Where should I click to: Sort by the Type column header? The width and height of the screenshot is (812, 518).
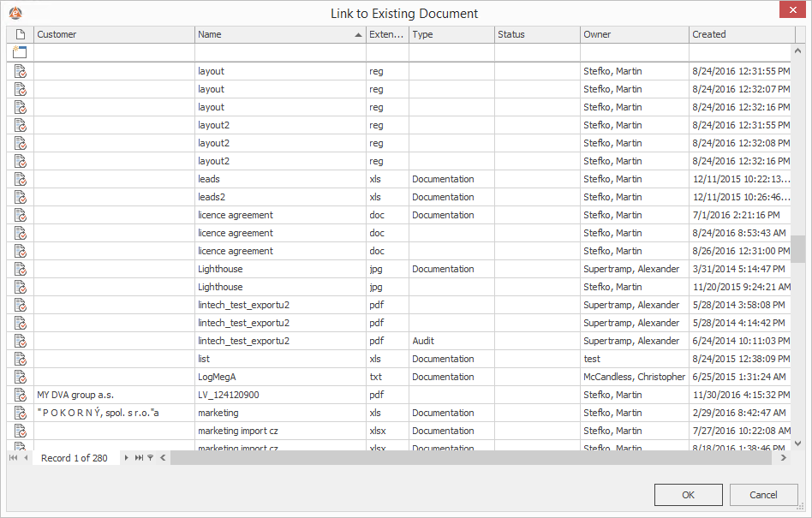pyautogui.click(x=451, y=34)
